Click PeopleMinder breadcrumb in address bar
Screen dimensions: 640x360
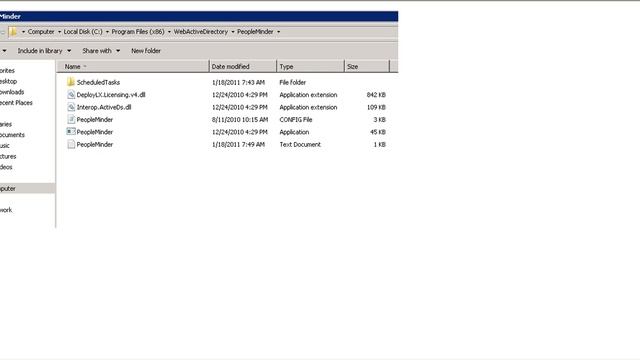[x=255, y=31]
